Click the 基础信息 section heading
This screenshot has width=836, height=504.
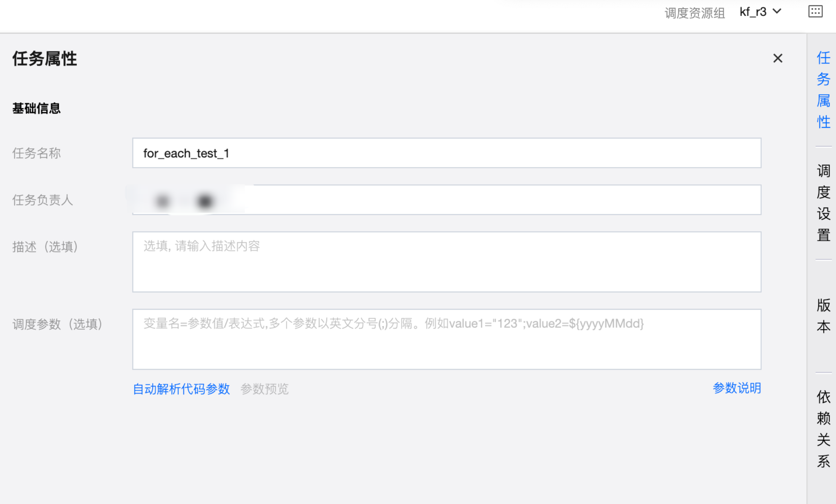click(37, 109)
